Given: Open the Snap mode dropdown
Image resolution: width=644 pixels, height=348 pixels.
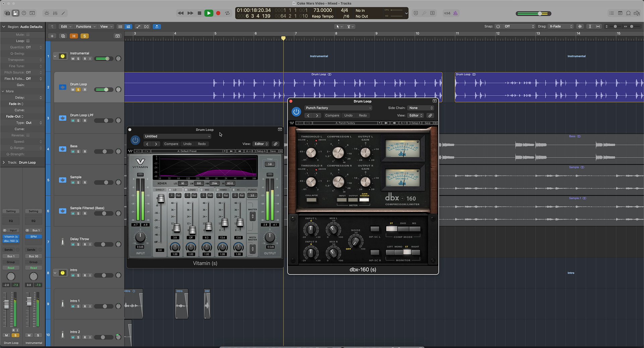Looking at the screenshot, I should (519, 26).
